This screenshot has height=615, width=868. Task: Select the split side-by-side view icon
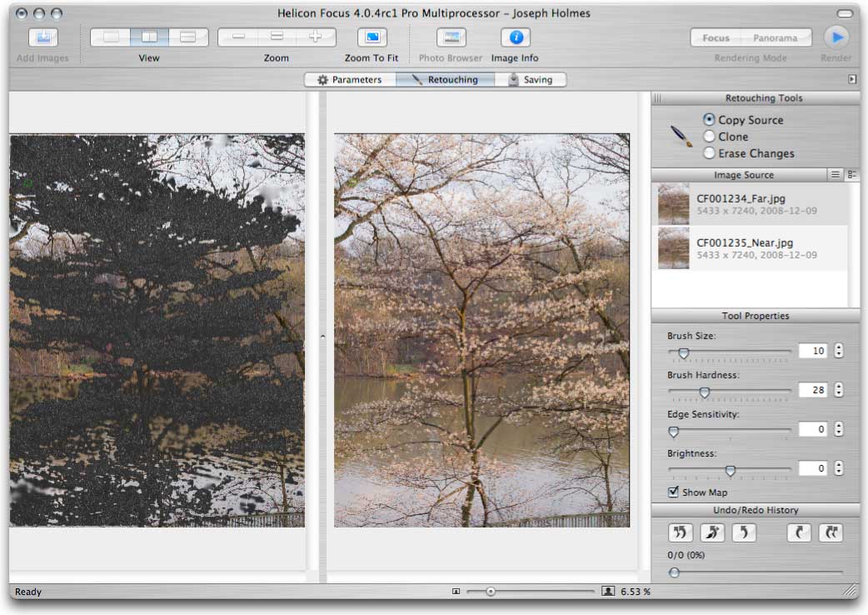tap(149, 37)
